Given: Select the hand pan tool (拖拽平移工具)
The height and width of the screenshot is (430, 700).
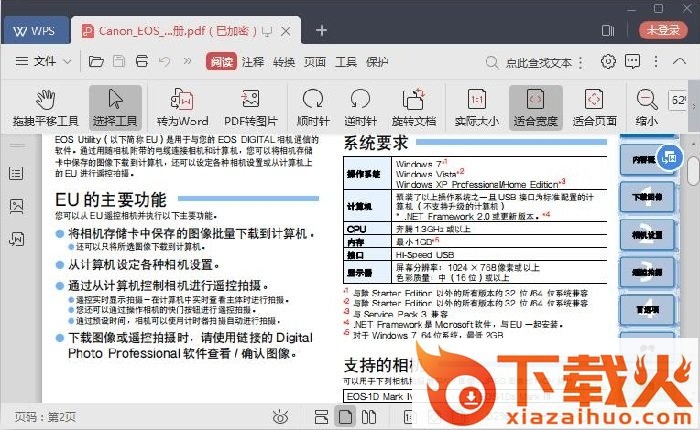Looking at the screenshot, I should [x=45, y=108].
